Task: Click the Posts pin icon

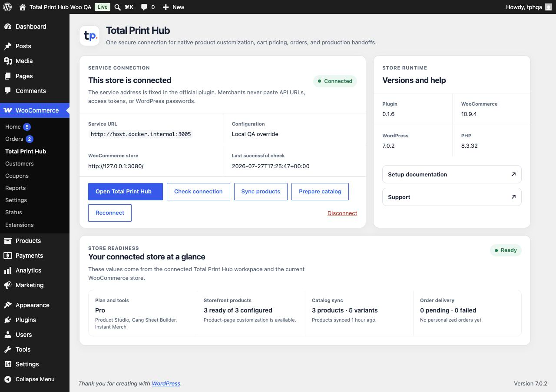Action: pyautogui.click(x=8, y=46)
